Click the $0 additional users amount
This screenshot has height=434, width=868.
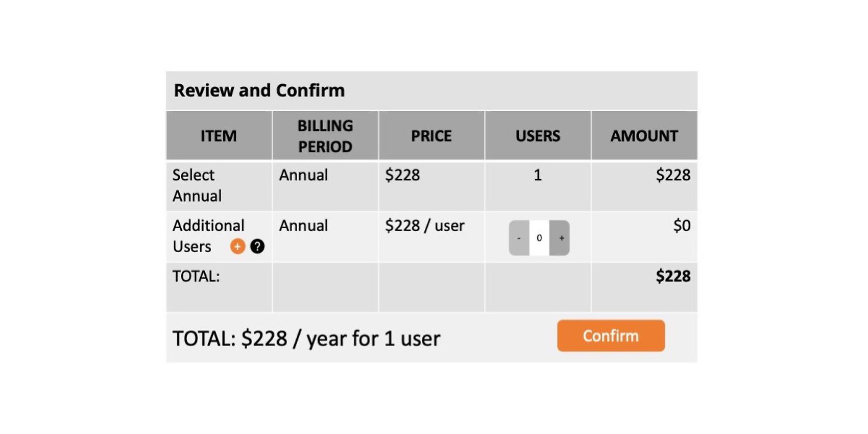(x=682, y=226)
